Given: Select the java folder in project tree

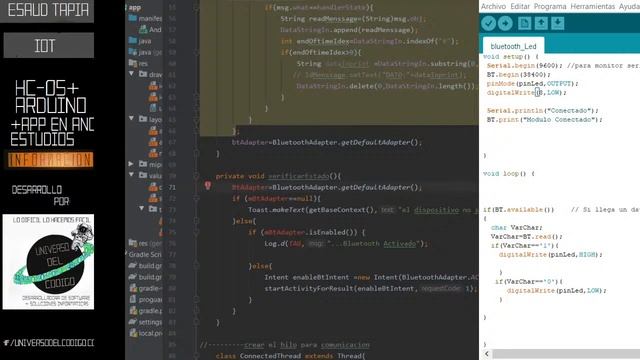Looking at the screenshot, I should pos(140,40).
